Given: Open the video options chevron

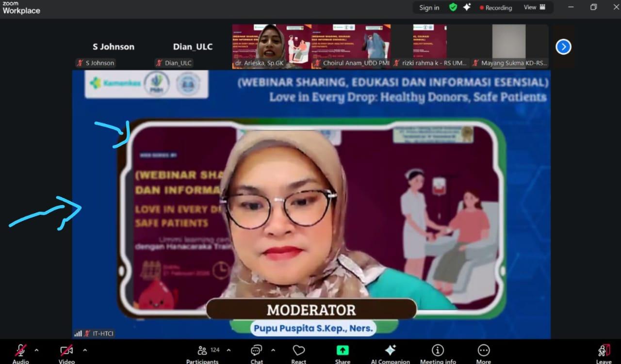Looking at the screenshot, I should pos(85,351).
